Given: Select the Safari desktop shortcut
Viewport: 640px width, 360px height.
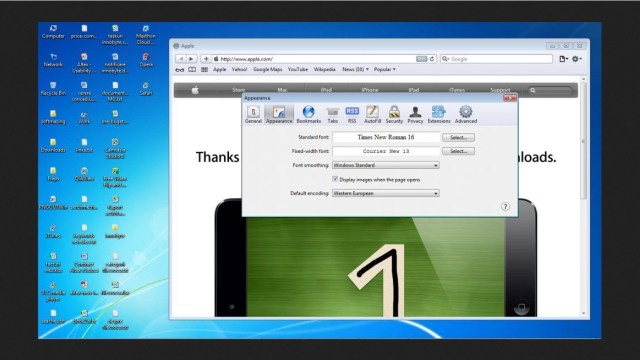Looking at the screenshot, I should point(146,89).
